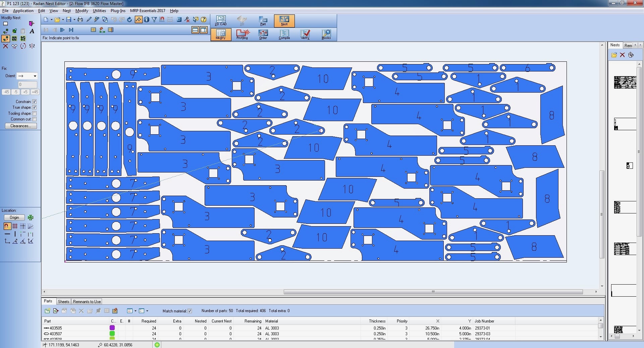Switch to the Sheets tab
The height and width of the screenshot is (348, 644).
63,302
